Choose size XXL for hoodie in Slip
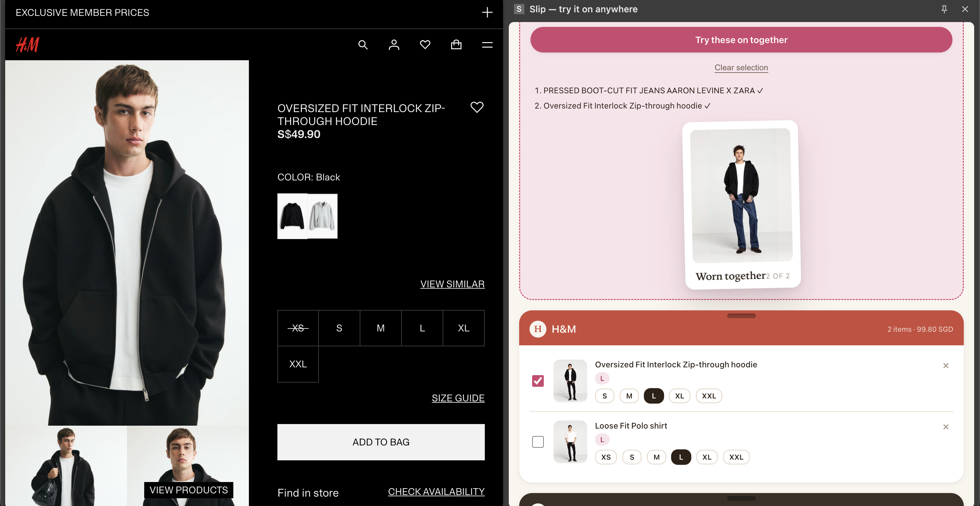The image size is (980, 506). point(709,396)
